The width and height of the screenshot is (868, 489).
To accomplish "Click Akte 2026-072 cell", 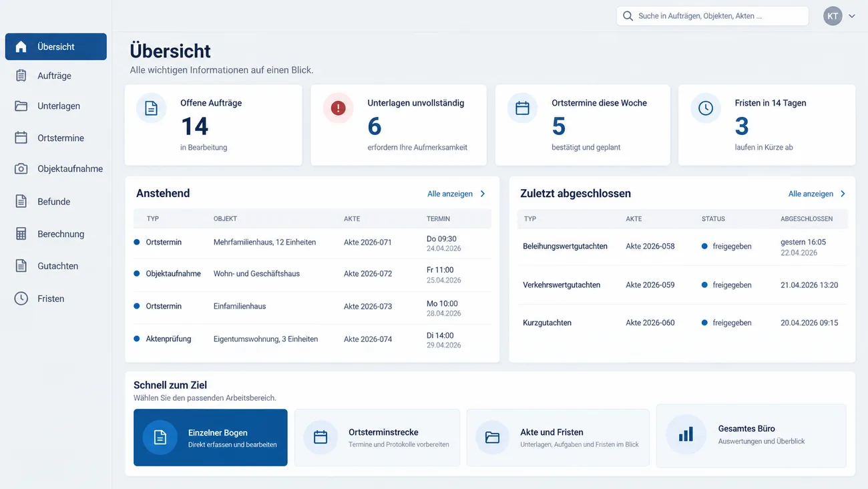I will point(368,274).
